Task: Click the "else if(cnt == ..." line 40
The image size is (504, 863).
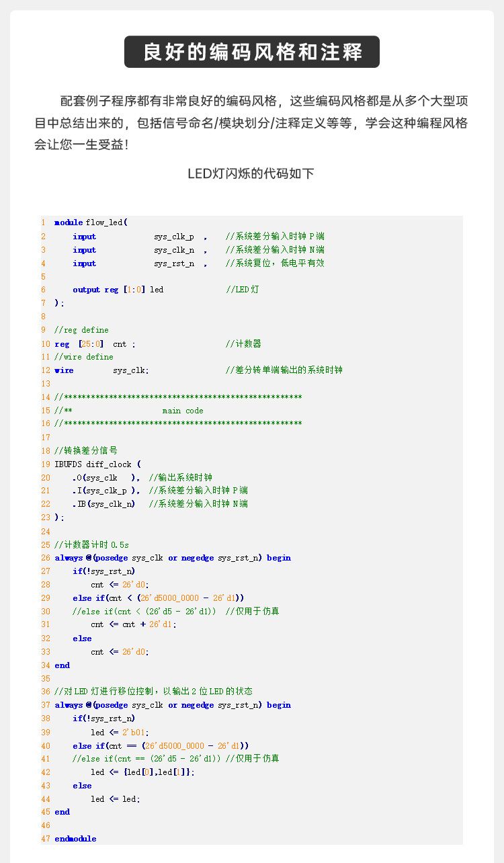Action: (161, 746)
